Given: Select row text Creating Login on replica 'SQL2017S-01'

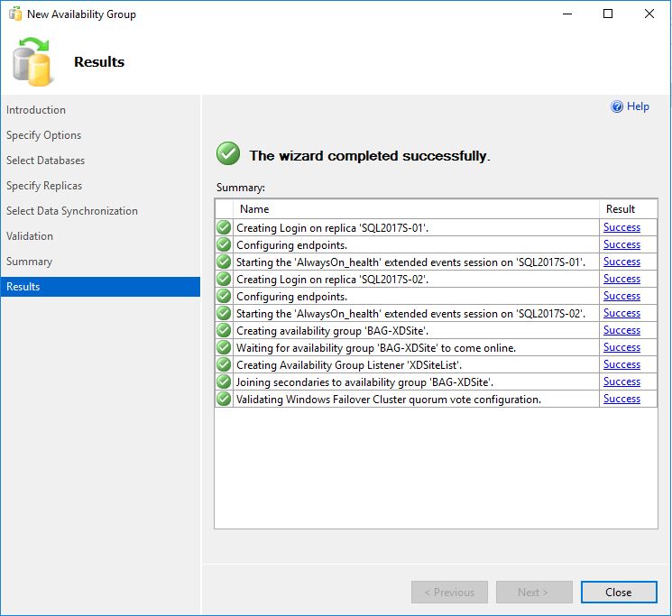Looking at the screenshot, I should click(332, 228).
